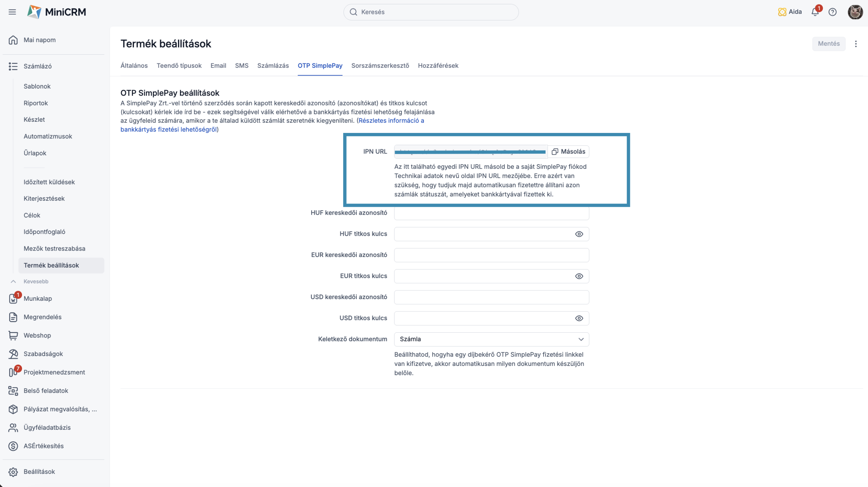868x487 pixels.
Task: Click the Ügyféladatbázis people icon
Action: [13, 428]
